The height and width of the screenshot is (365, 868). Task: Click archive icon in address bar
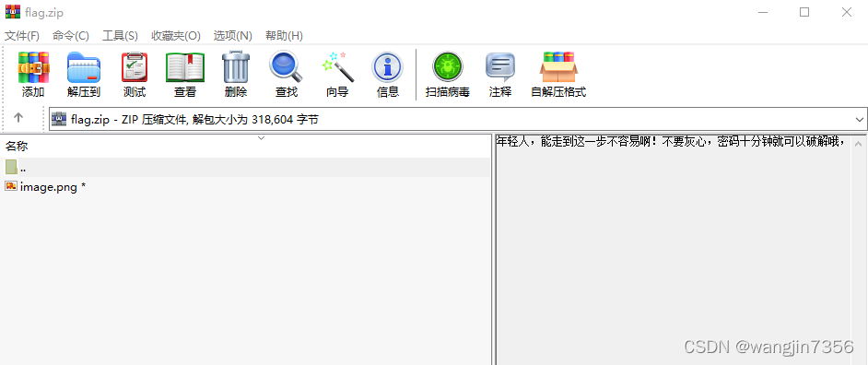click(x=59, y=119)
